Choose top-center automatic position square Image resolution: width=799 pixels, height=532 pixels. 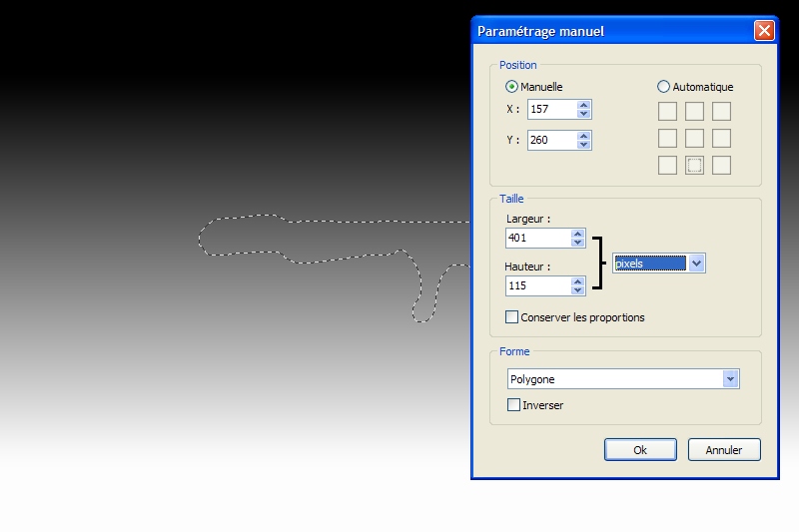click(694, 112)
